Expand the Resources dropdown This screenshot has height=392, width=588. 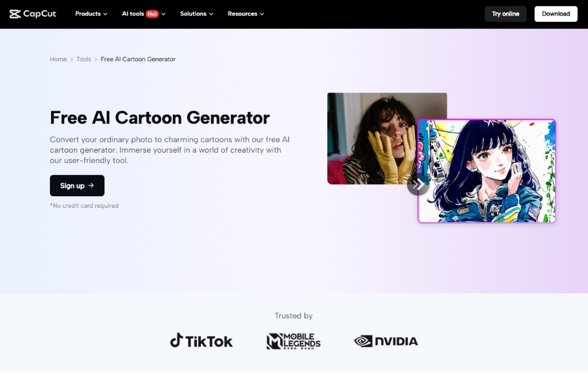tap(245, 13)
